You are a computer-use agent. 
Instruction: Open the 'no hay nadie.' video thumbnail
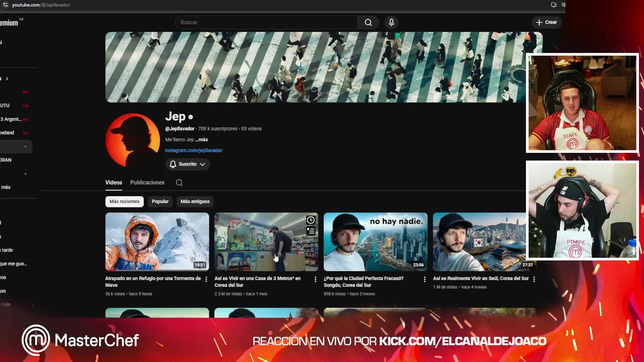[375, 242]
